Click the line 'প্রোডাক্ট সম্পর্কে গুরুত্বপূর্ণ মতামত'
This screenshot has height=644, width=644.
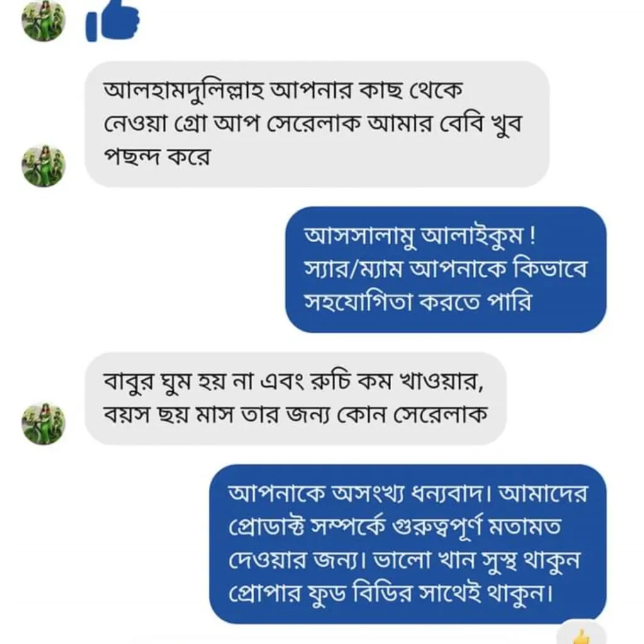[x=394, y=526]
